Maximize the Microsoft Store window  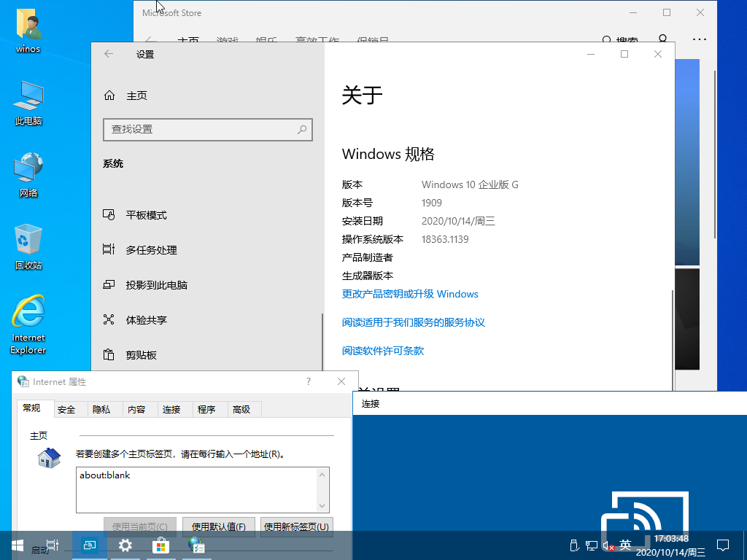coord(667,13)
